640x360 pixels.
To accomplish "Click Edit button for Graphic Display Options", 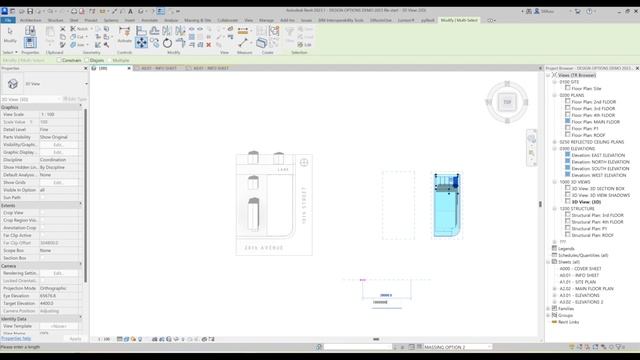I will [58, 152].
